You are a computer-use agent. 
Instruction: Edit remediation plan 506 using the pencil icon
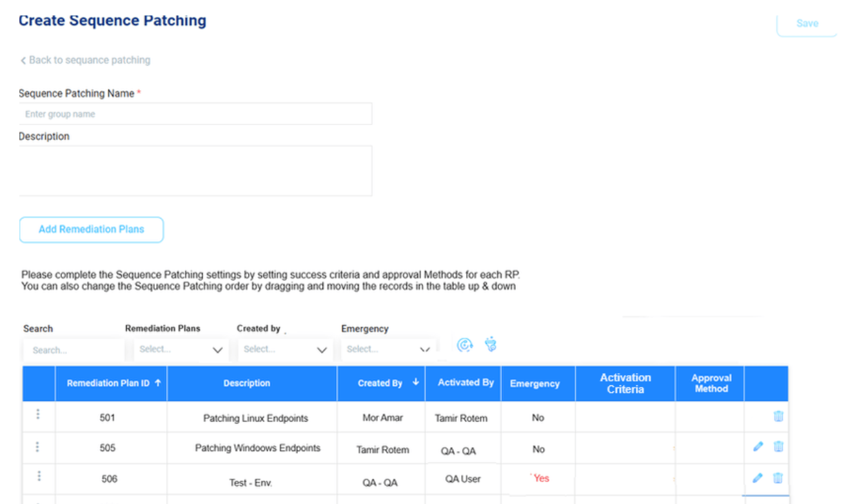click(x=758, y=478)
